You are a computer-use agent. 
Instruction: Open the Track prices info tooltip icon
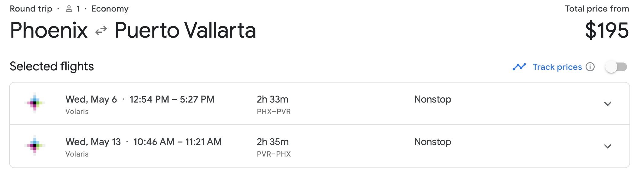point(590,67)
